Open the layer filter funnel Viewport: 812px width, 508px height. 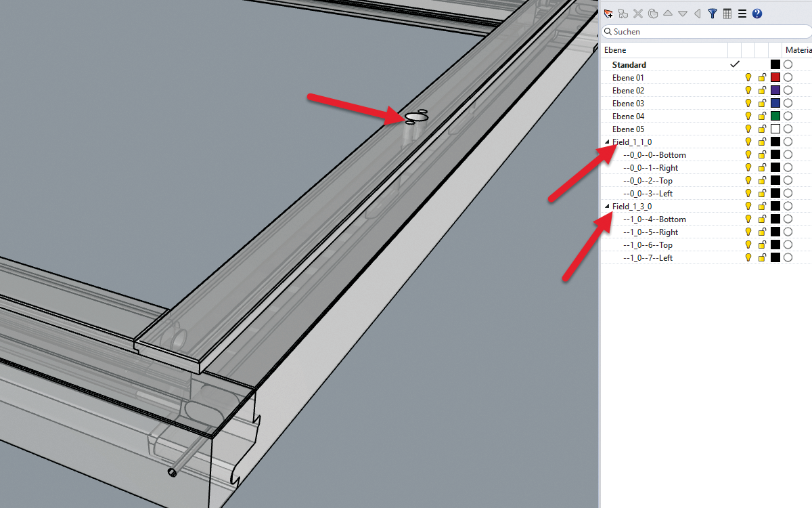[713, 14]
